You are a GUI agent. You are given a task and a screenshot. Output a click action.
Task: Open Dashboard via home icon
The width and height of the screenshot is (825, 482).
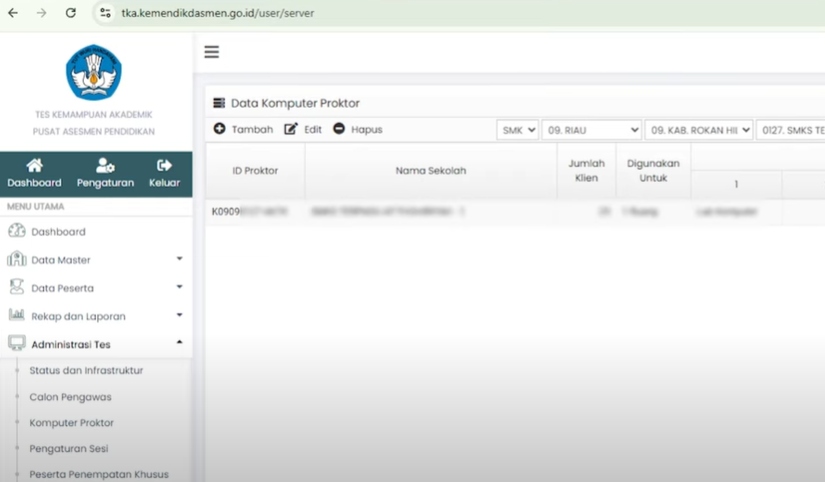pyautogui.click(x=35, y=165)
